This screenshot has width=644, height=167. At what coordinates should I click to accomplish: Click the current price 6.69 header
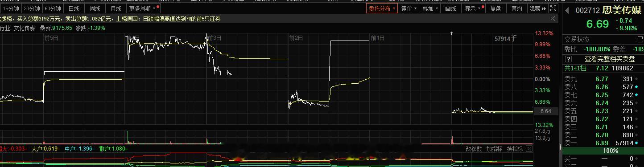coord(597,24)
